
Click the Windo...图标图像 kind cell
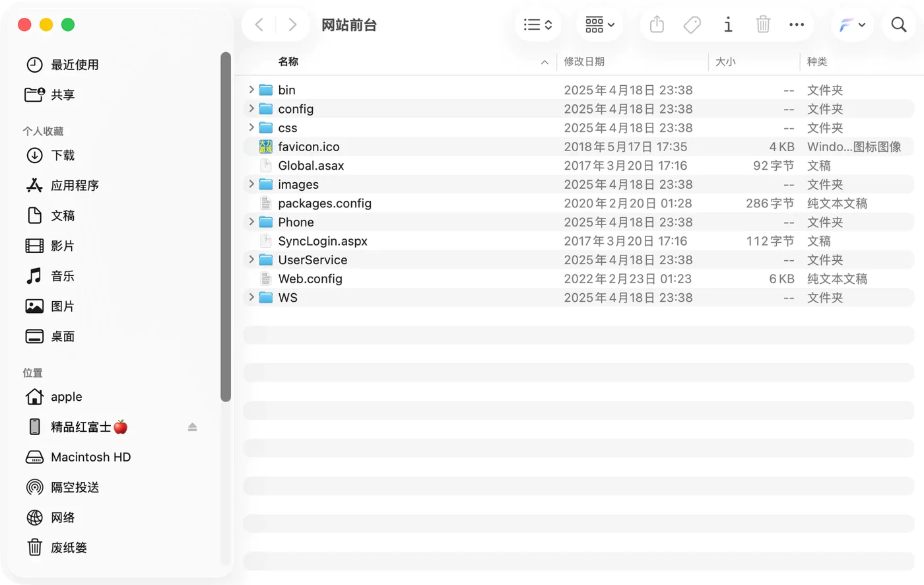(x=854, y=147)
